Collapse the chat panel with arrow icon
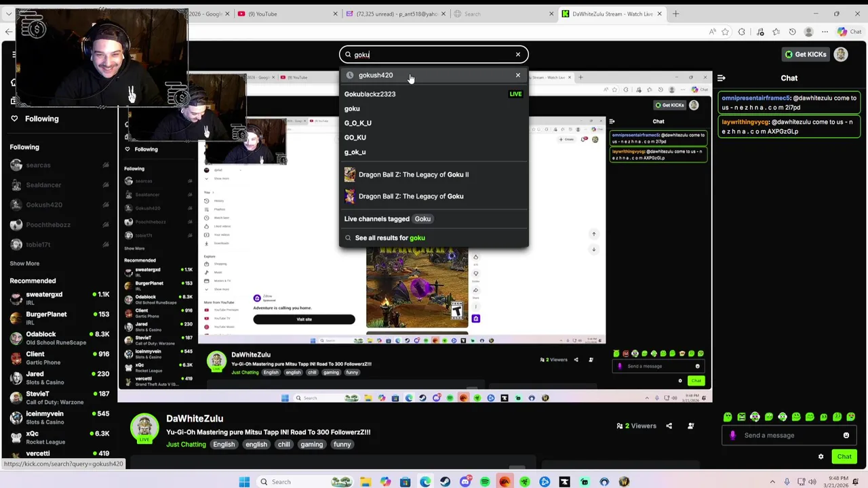 point(722,78)
